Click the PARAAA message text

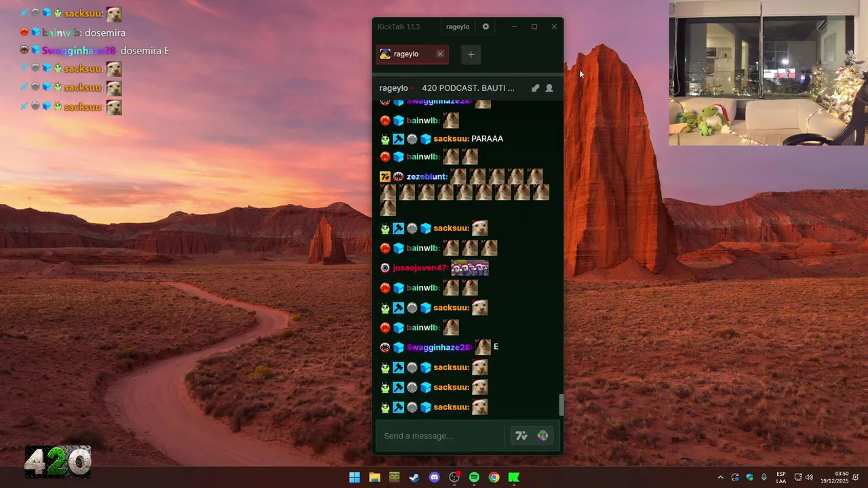click(x=487, y=139)
